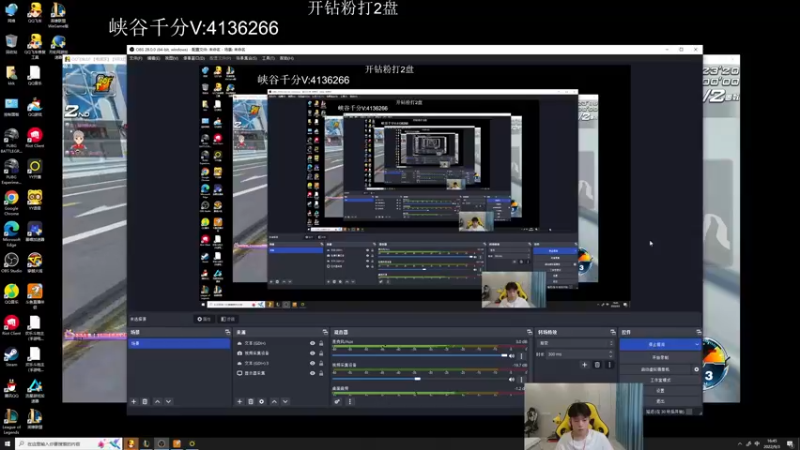
Task: Click the 工作室模式 studio mode button
Action: point(660,380)
